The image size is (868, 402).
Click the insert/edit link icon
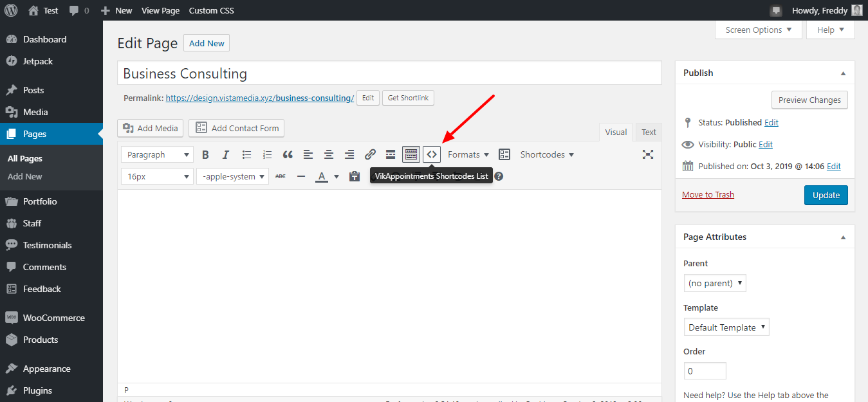pyautogui.click(x=370, y=154)
